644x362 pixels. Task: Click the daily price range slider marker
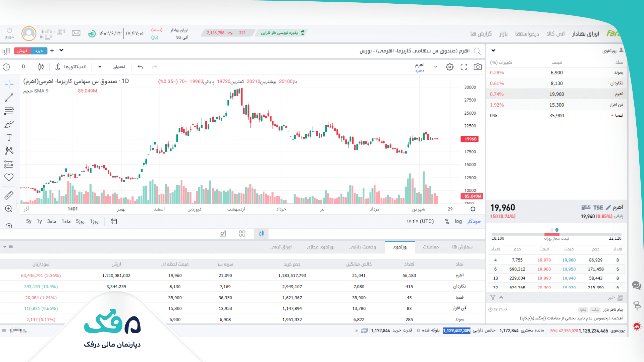557,230
